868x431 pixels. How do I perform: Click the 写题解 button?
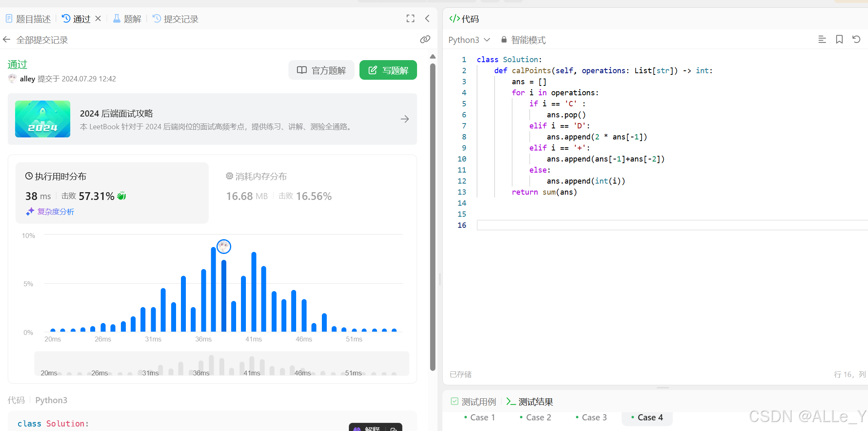[x=388, y=70]
